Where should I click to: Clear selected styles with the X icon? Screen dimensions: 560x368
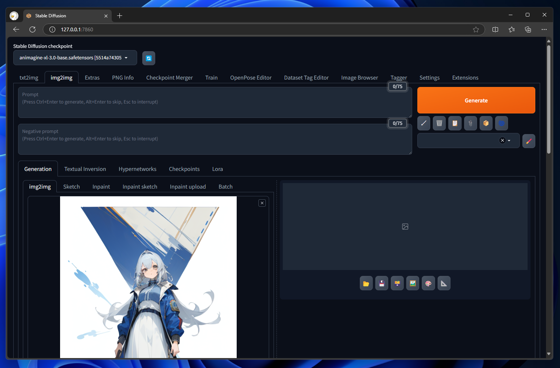(502, 140)
